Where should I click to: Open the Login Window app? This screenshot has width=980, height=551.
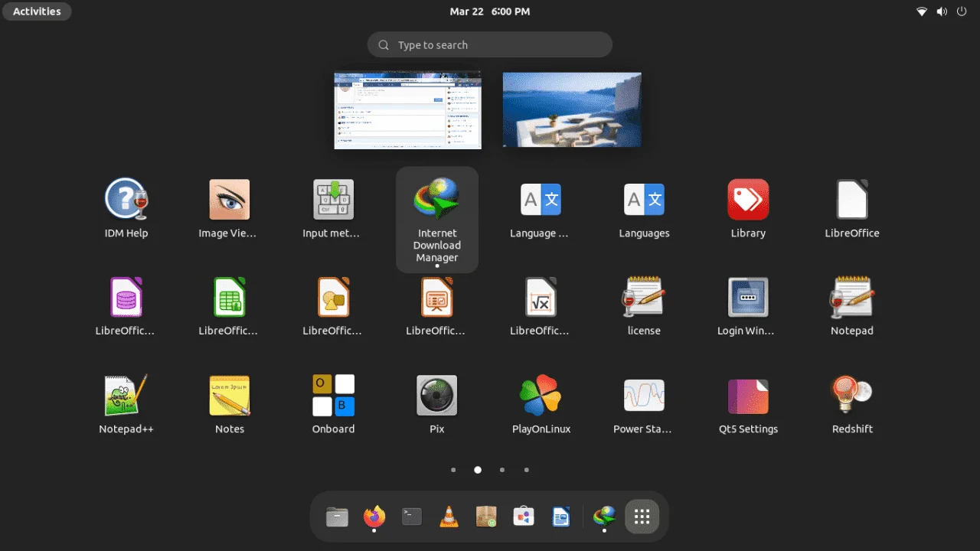748,307
